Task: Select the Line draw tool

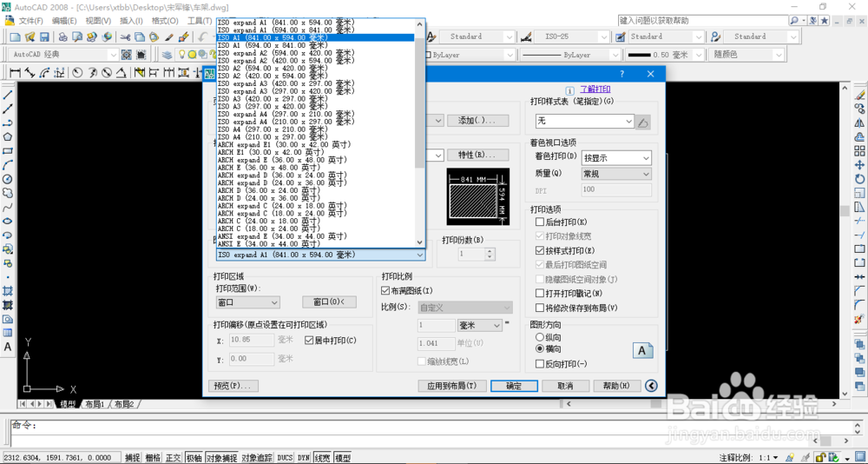Action: (x=8, y=95)
